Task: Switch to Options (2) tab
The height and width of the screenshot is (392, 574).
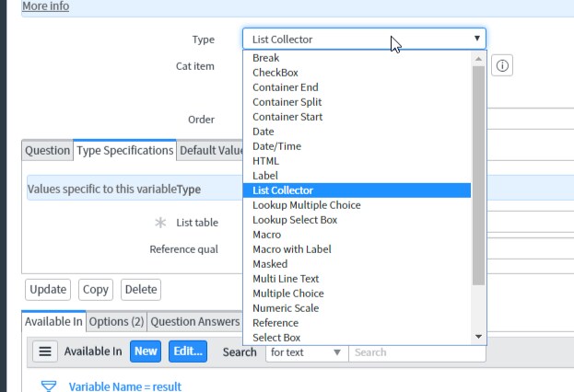Action: coord(116,322)
